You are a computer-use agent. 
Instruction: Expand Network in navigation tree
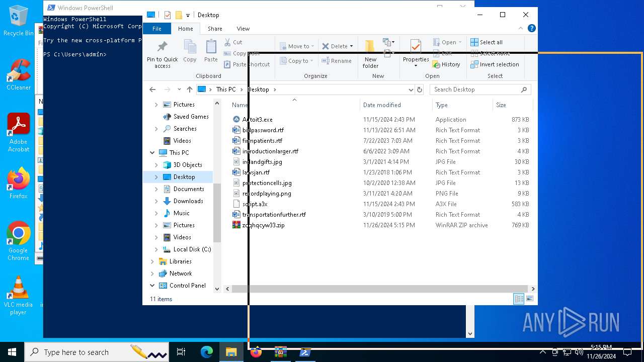click(152, 274)
